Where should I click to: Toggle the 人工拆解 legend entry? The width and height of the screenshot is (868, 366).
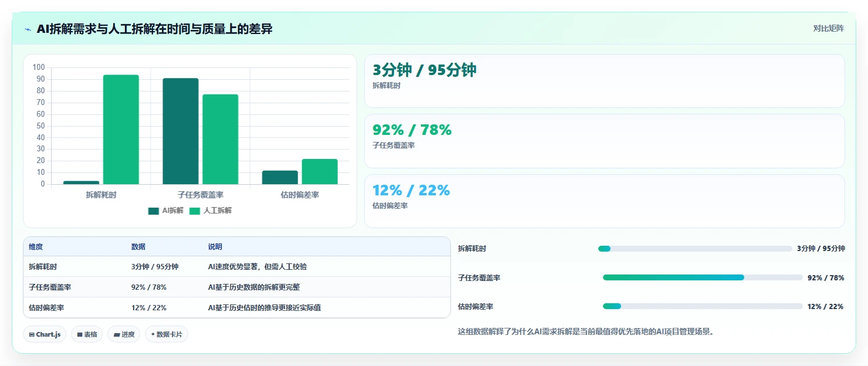[x=211, y=211]
